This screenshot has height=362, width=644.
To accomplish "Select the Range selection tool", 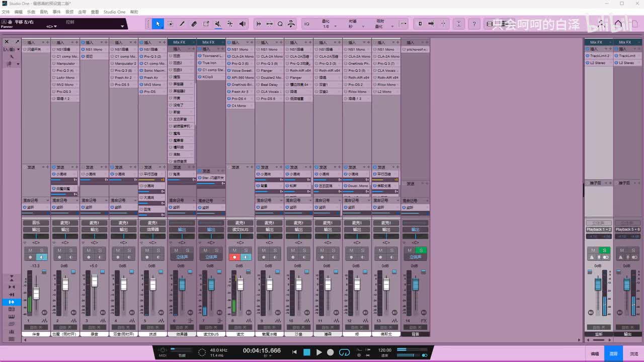I will tap(170, 24).
